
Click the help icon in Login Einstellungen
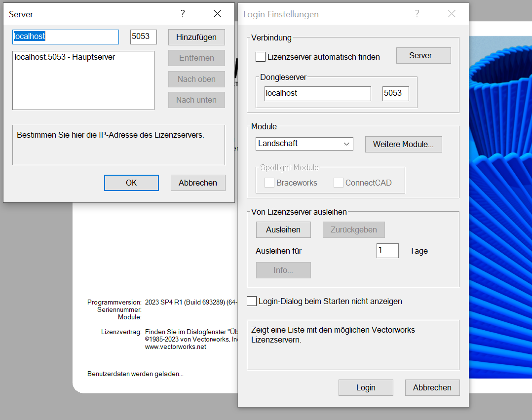[x=417, y=14]
